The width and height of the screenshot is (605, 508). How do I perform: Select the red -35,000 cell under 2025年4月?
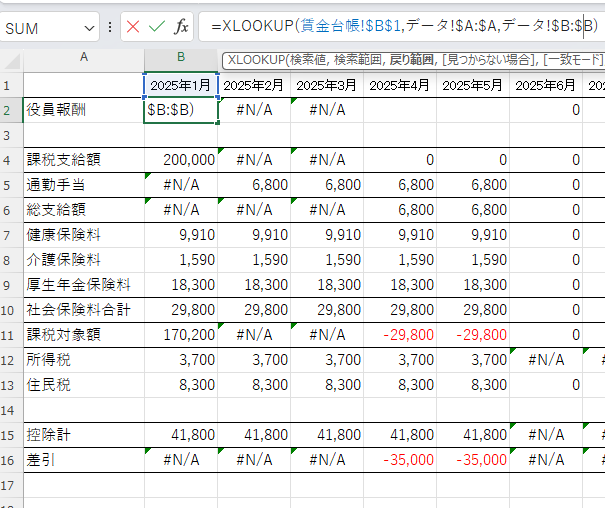[x=400, y=459]
